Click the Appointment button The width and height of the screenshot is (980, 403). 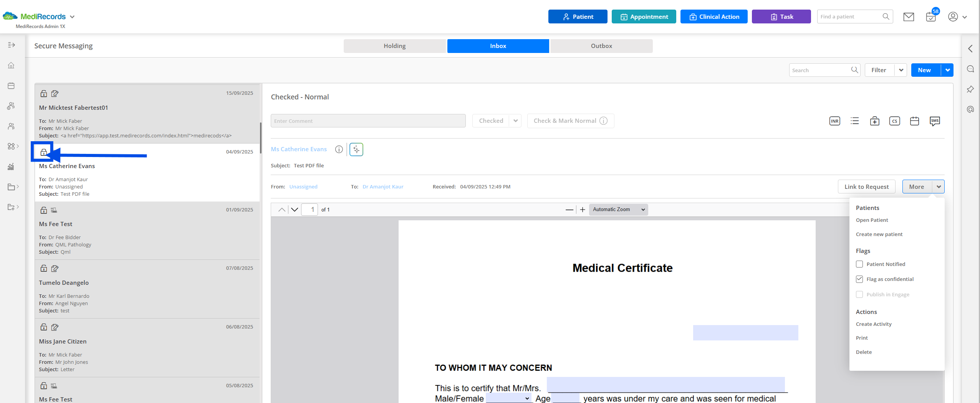click(644, 17)
